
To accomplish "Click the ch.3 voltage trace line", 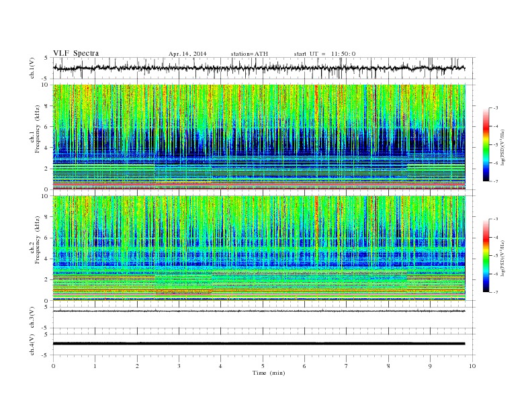I will (259, 311).
